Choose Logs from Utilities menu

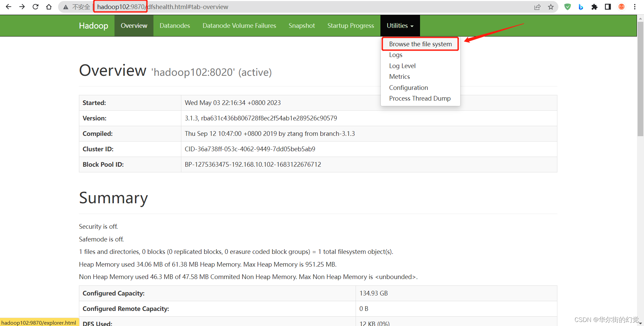pyautogui.click(x=420, y=55)
